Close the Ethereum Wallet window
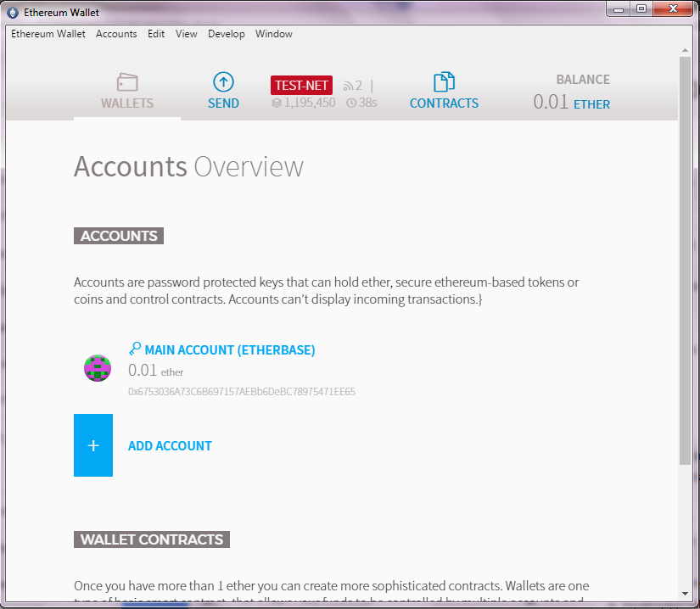 pyautogui.click(x=673, y=9)
